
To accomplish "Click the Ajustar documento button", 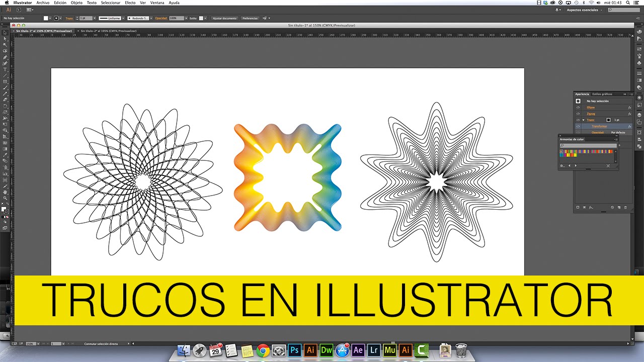I will (224, 18).
